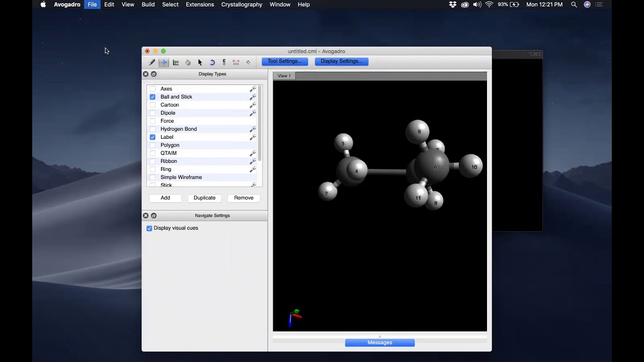Click the Display Types list scrollbar

click(260, 123)
